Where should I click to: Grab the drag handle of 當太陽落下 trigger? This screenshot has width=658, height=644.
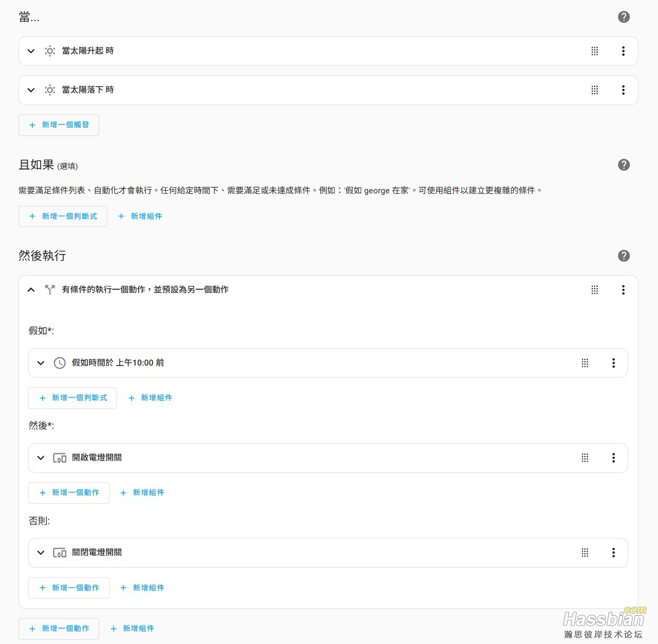595,90
